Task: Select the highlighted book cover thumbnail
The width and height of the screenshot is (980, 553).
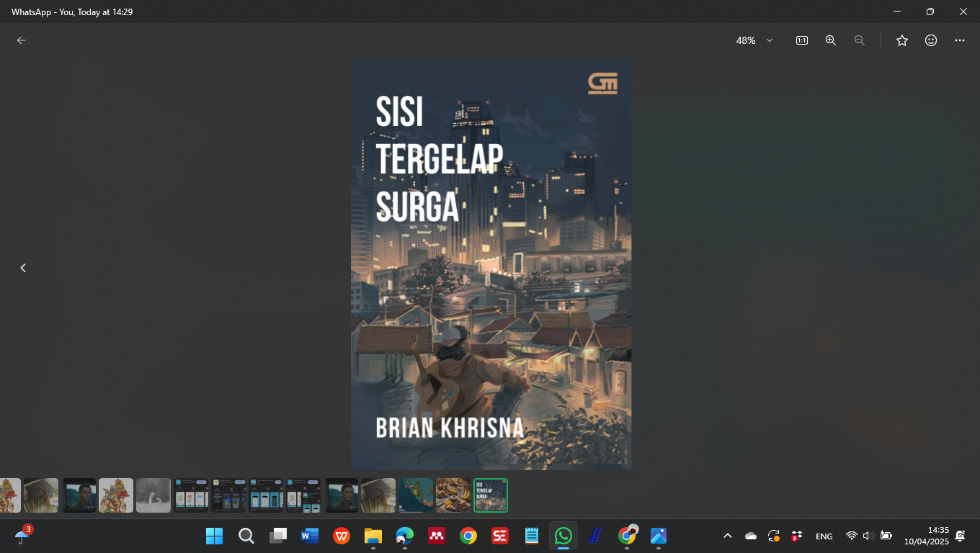Action: click(x=491, y=495)
